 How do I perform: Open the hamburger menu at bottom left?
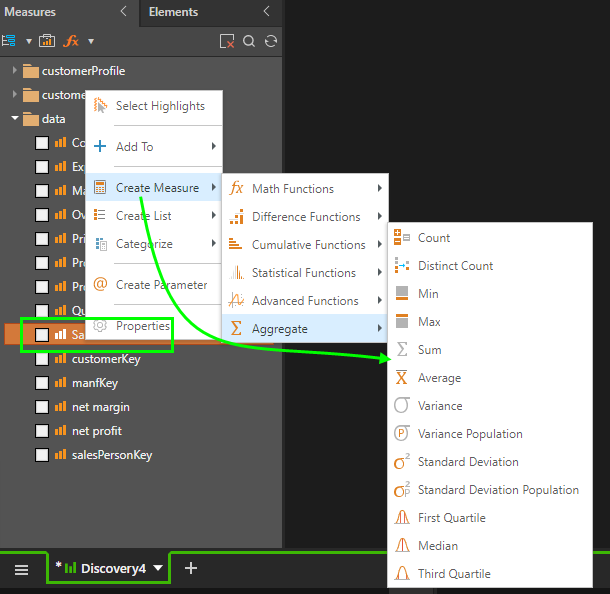[21, 569]
